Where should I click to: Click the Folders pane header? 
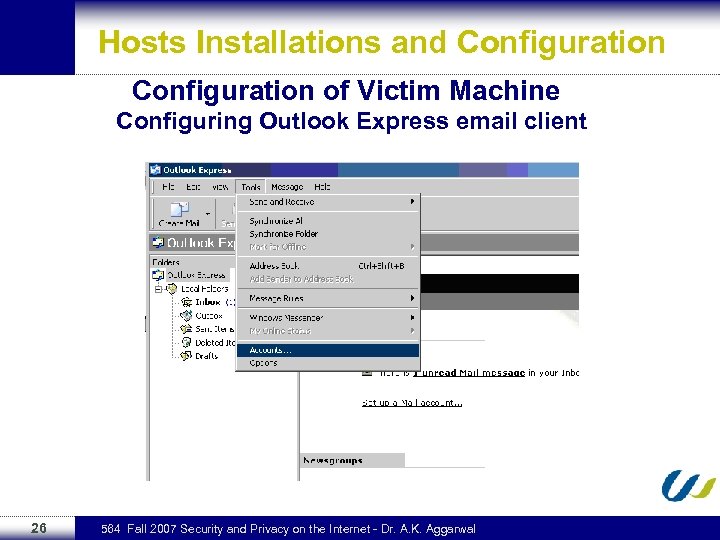(x=166, y=262)
